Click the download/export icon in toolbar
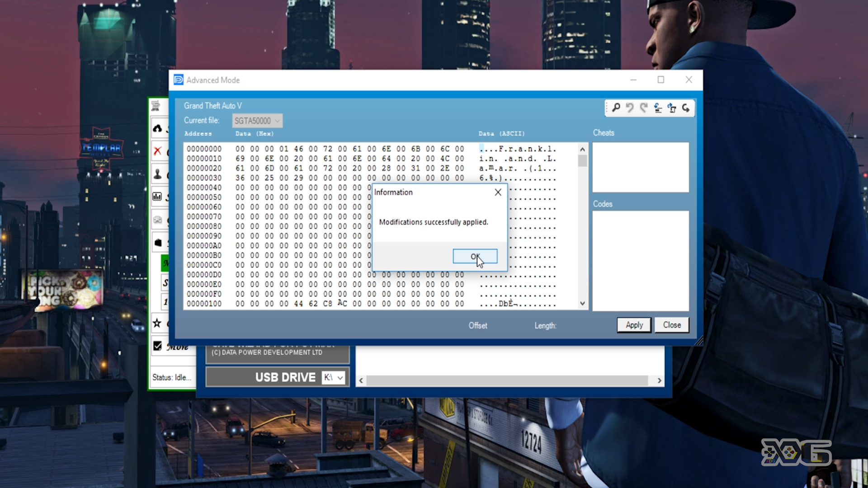 coord(671,108)
